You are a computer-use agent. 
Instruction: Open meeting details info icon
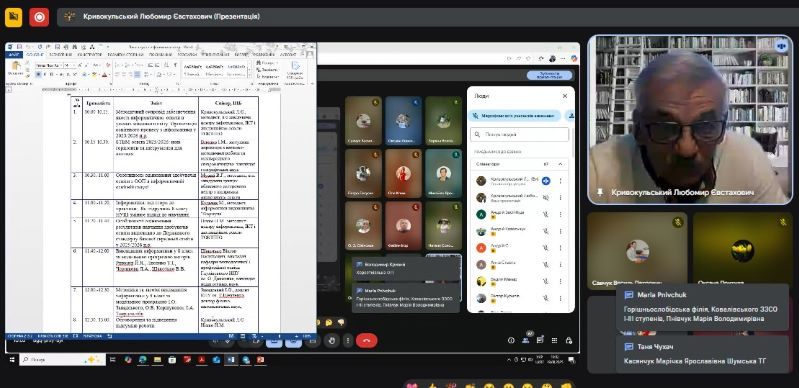click(511, 340)
